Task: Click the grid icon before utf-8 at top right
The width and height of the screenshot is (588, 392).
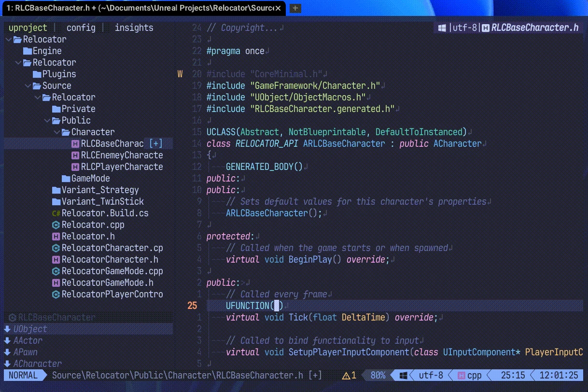Action: coord(441,28)
